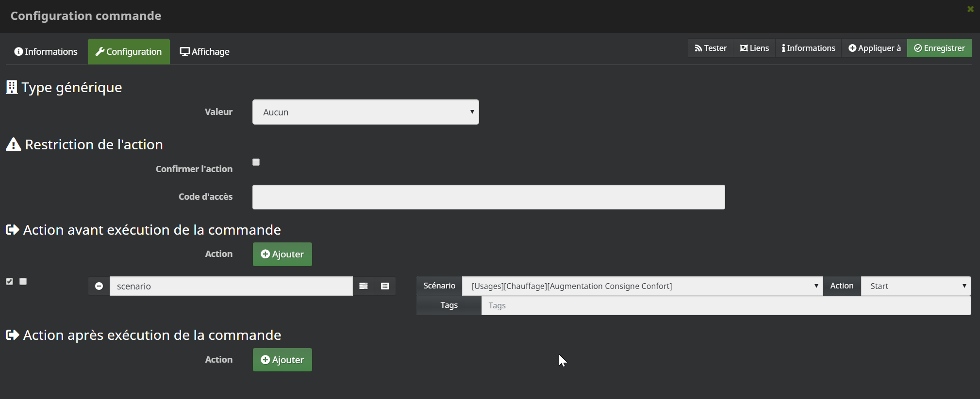980x399 pixels.
Task: Click the Appliquer à button
Action: click(x=874, y=48)
